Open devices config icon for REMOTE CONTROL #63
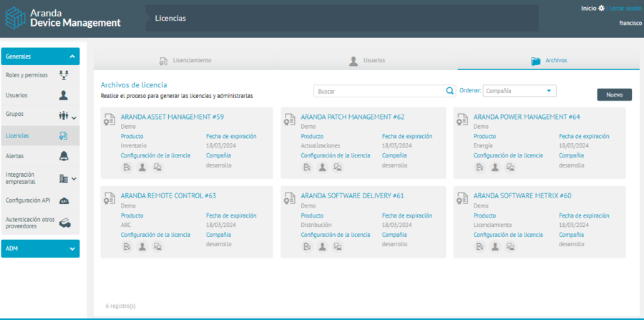644x320 pixels. (x=157, y=246)
